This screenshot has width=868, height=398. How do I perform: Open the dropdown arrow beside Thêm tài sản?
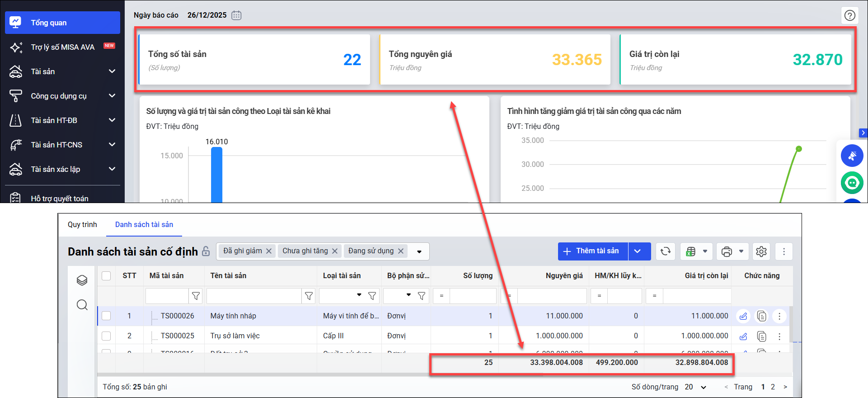[x=638, y=251]
